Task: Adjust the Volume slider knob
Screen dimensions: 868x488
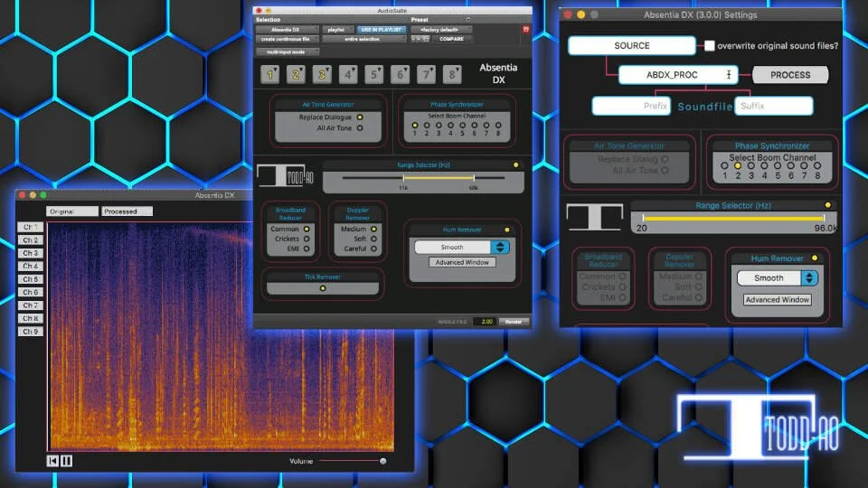Action: [x=382, y=461]
